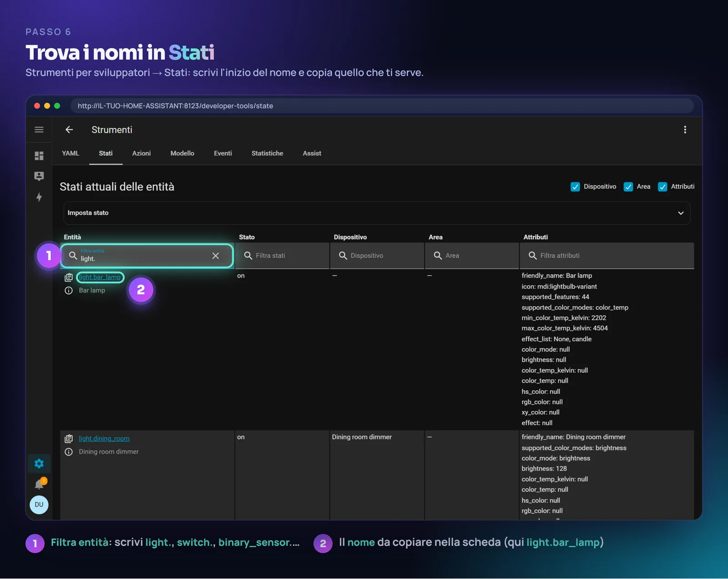Show info for Dining room dimmer
This screenshot has height=579, width=728.
pyautogui.click(x=69, y=452)
